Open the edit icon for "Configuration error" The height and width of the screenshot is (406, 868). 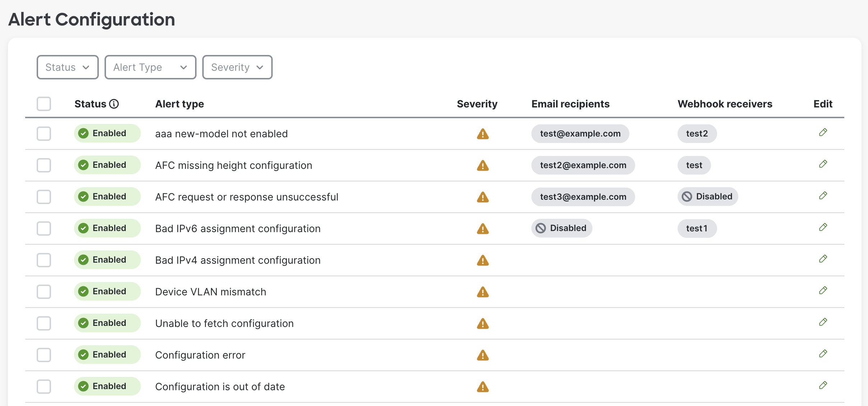823,354
